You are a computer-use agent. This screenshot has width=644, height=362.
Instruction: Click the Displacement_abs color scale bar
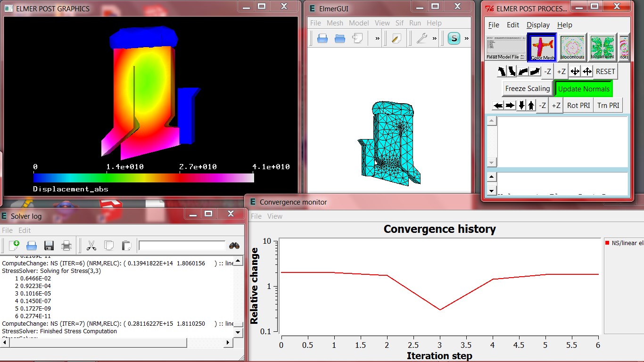tap(143, 178)
